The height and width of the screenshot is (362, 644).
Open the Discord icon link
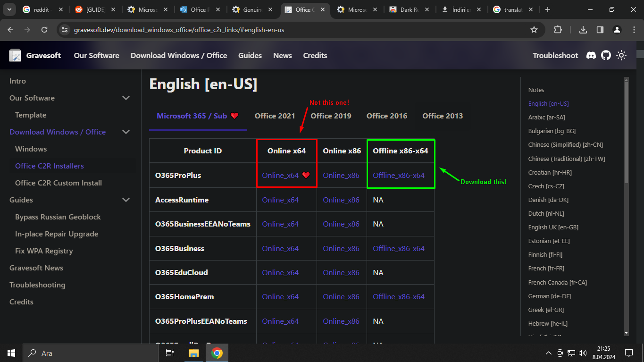[x=591, y=55]
